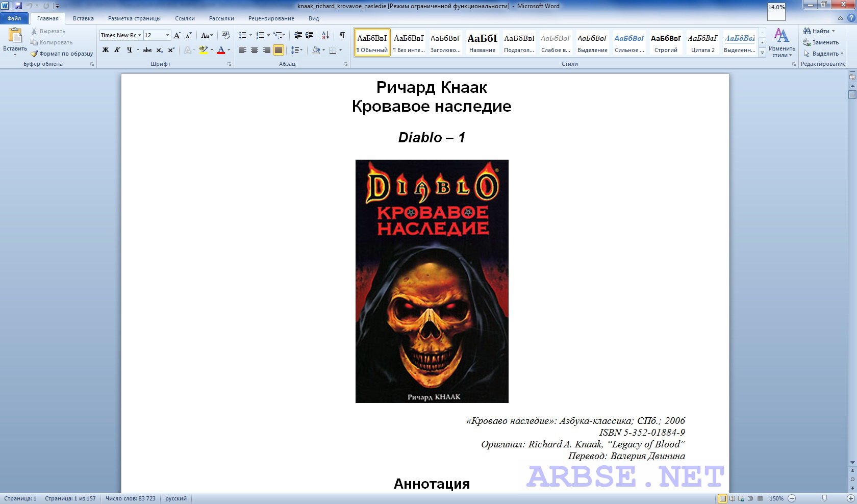Apply the Цитата 2 style

coord(702,42)
